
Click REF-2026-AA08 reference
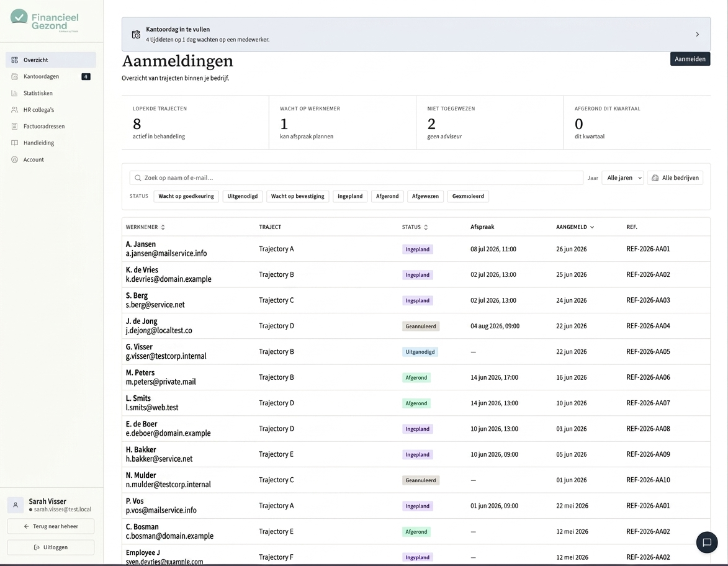click(x=648, y=429)
